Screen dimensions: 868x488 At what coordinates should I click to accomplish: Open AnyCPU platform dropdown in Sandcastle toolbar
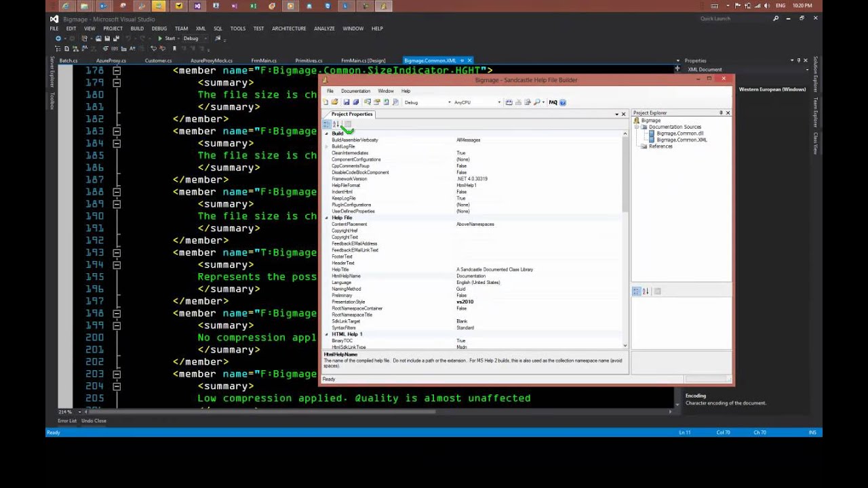pos(499,102)
